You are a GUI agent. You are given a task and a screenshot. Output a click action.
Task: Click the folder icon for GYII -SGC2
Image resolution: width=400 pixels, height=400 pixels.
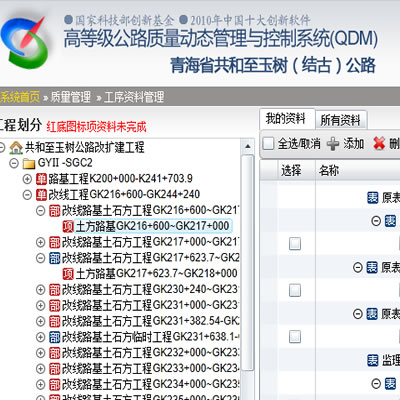[x=29, y=163]
